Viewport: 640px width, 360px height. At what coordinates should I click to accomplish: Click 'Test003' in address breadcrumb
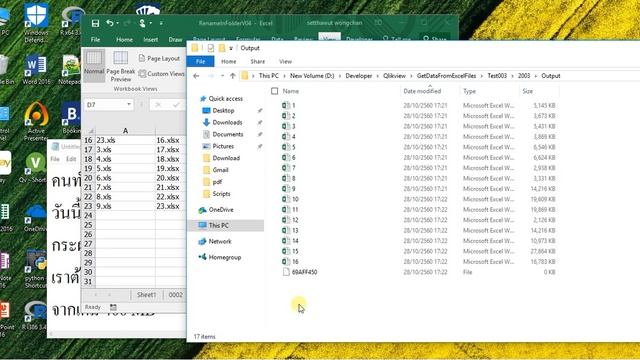point(497,76)
